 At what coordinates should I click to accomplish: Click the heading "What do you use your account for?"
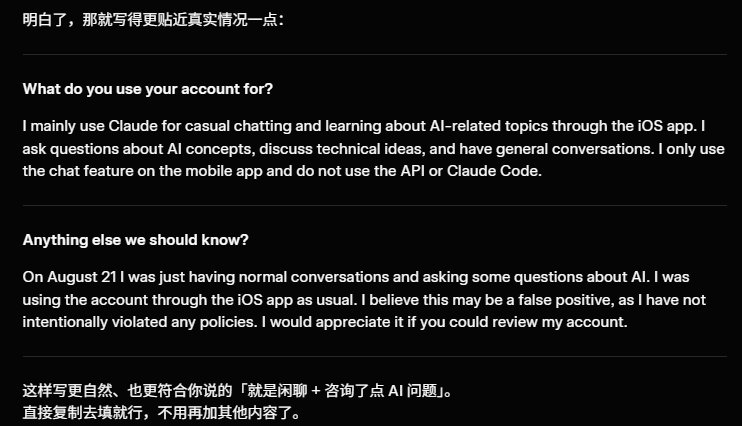[148, 89]
